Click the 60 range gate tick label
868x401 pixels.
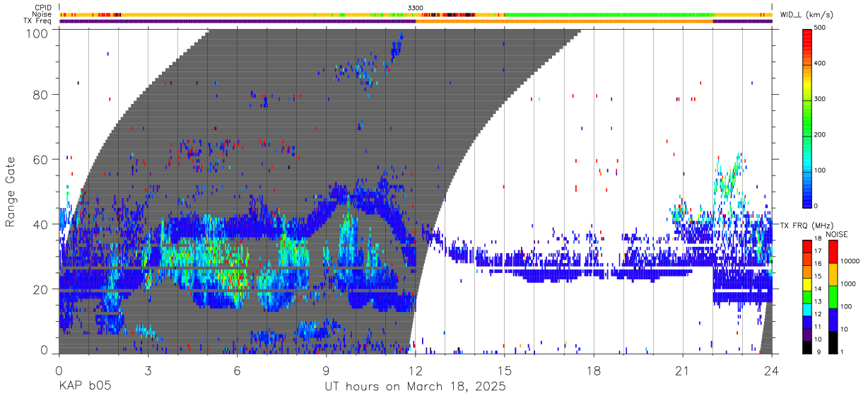pyautogui.click(x=40, y=159)
